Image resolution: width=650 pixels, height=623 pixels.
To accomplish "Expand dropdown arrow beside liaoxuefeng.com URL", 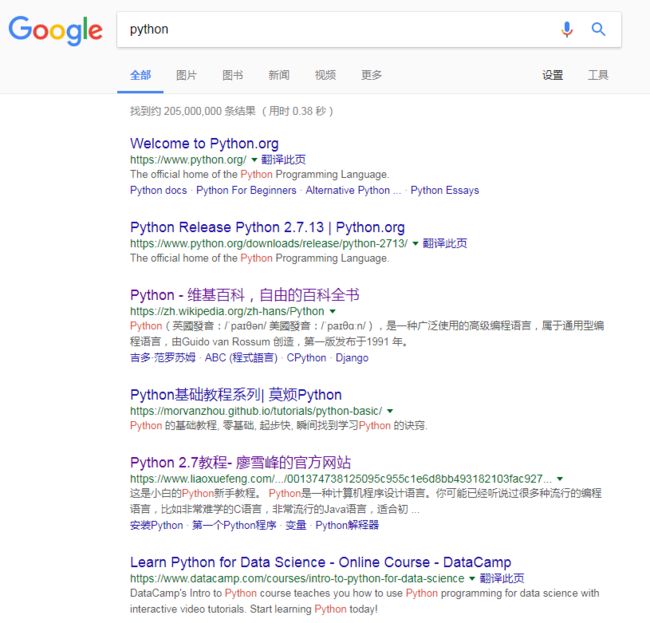I will pos(560,479).
